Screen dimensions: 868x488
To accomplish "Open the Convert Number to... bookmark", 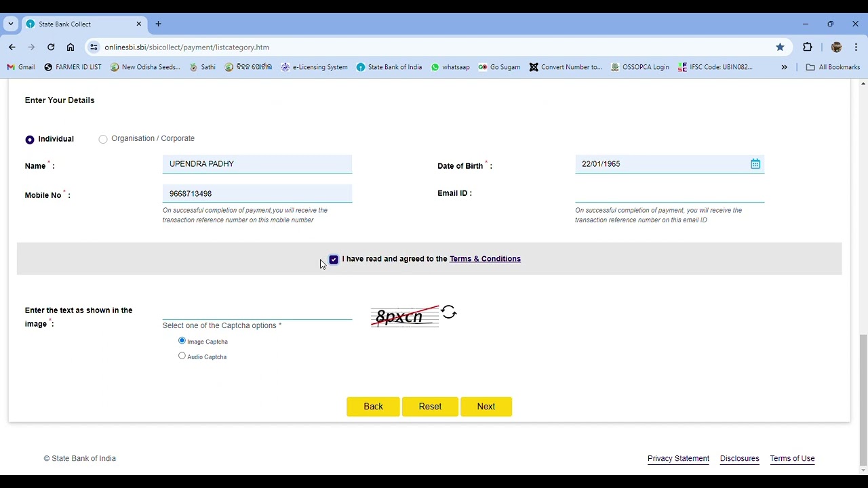I will click(566, 67).
